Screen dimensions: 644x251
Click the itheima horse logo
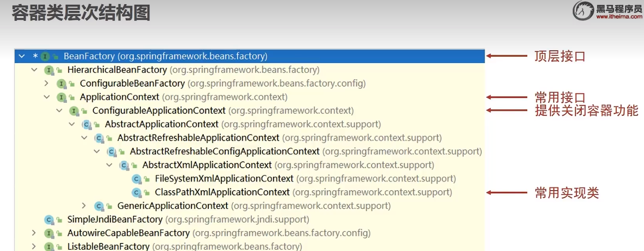(583, 11)
